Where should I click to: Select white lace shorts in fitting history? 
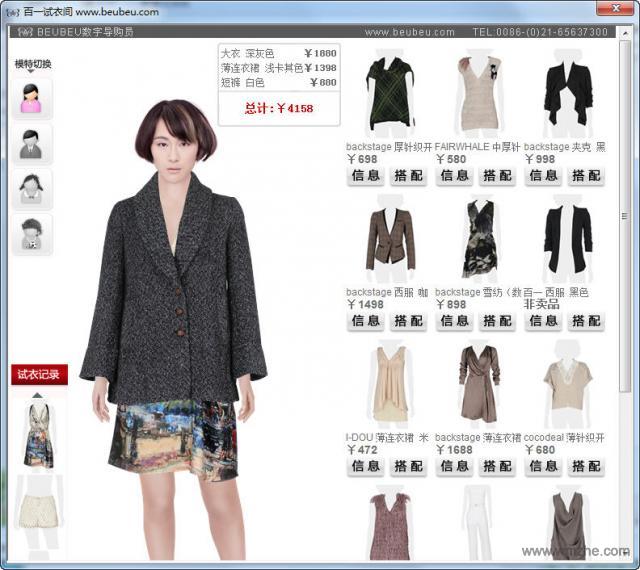coord(38,507)
